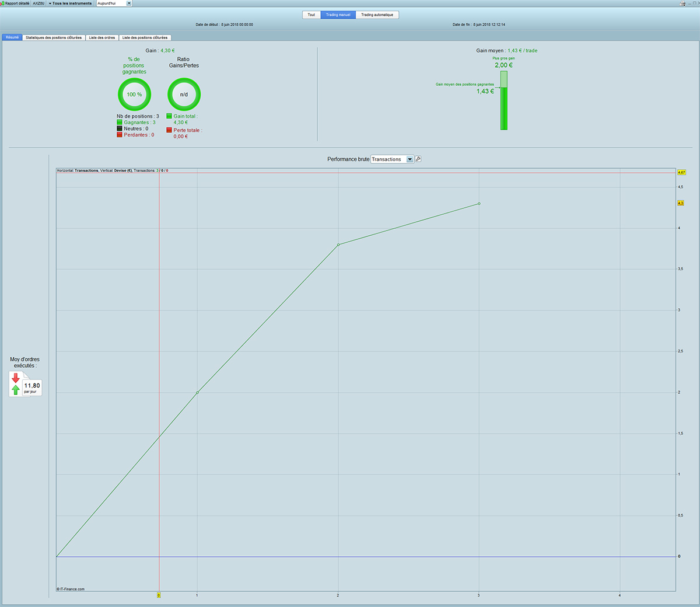
Task: Click the green Gagnantes legend swatch
Action: [x=120, y=123]
